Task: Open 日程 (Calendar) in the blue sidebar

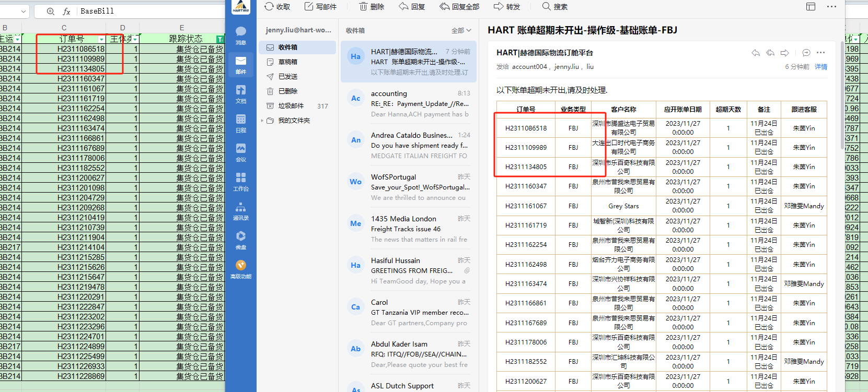Action: pos(240,123)
